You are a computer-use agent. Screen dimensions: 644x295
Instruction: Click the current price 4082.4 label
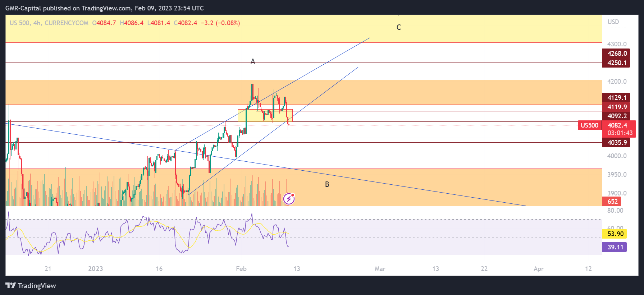pyautogui.click(x=617, y=125)
